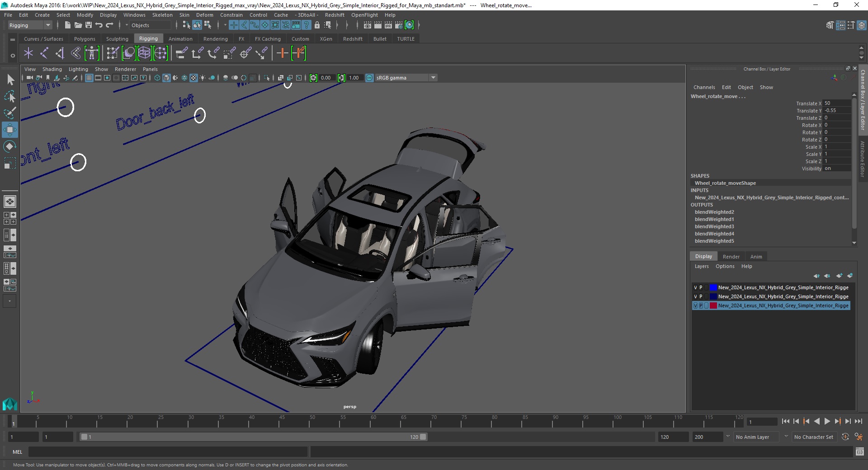Open the Script Editor icon
The height and width of the screenshot is (470, 868).
click(860, 451)
